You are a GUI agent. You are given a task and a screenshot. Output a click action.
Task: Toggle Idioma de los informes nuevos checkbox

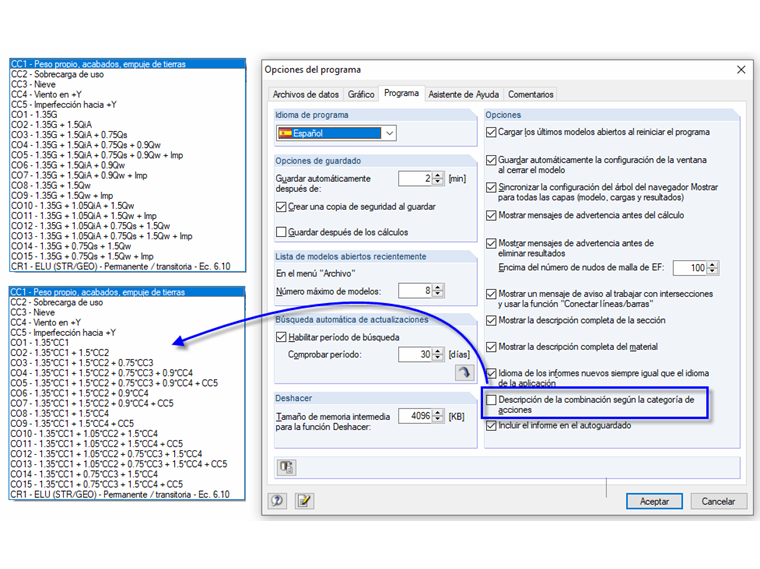[x=491, y=373]
